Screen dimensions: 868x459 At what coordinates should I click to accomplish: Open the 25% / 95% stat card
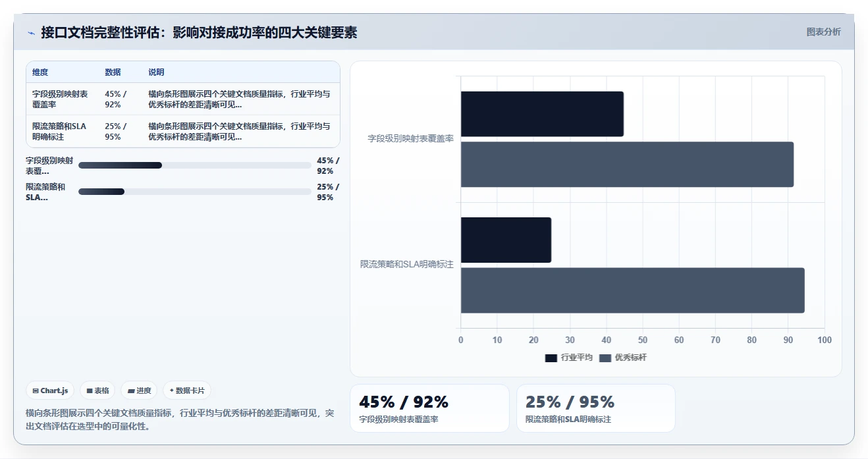pos(596,408)
